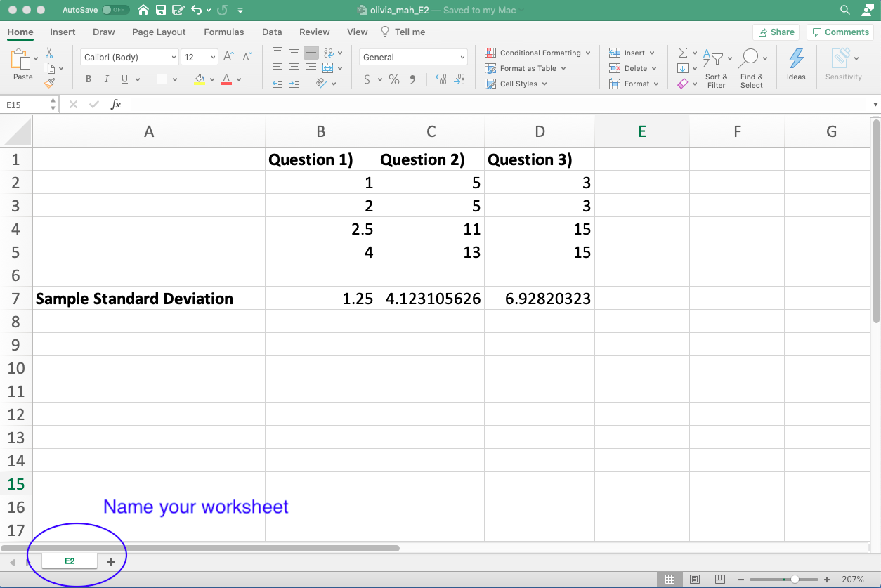Switch to the Insert ribbon tab
Image resolution: width=881 pixels, height=588 pixels.
point(63,32)
